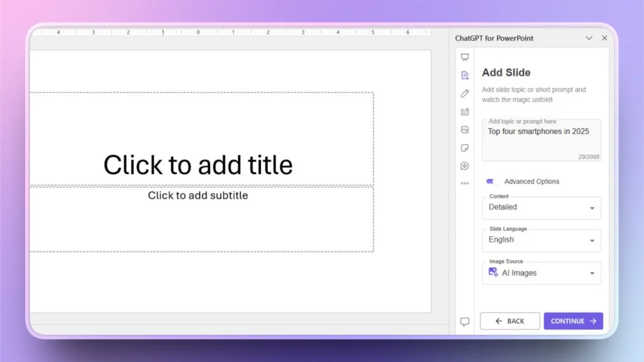Select the image generation icon in sidebar
The width and height of the screenshot is (644, 362).
point(465,129)
